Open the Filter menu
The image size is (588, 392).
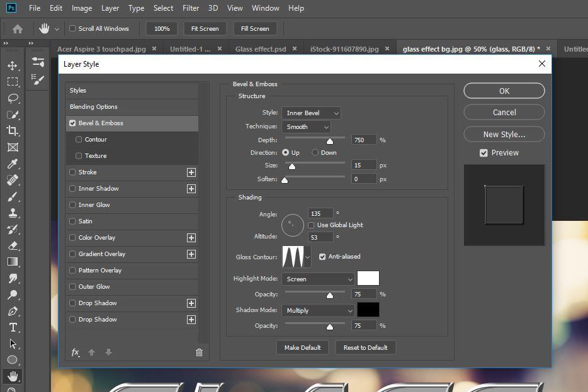click(x=191, y=8)
